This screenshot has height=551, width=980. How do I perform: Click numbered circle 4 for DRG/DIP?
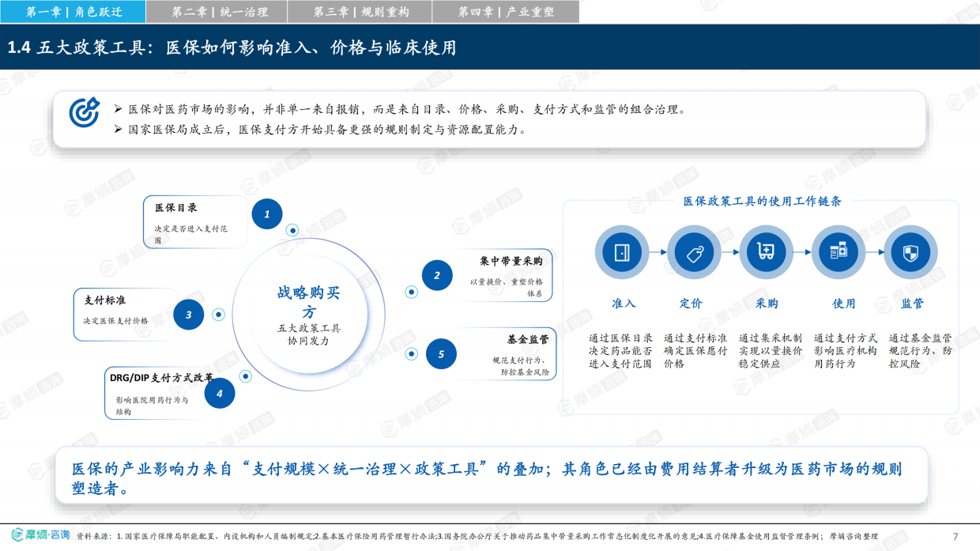tap(220, 392)
